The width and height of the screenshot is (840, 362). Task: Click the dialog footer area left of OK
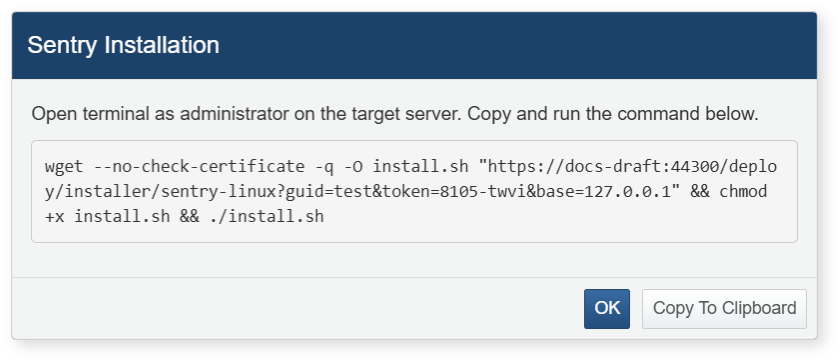[297, 308]
